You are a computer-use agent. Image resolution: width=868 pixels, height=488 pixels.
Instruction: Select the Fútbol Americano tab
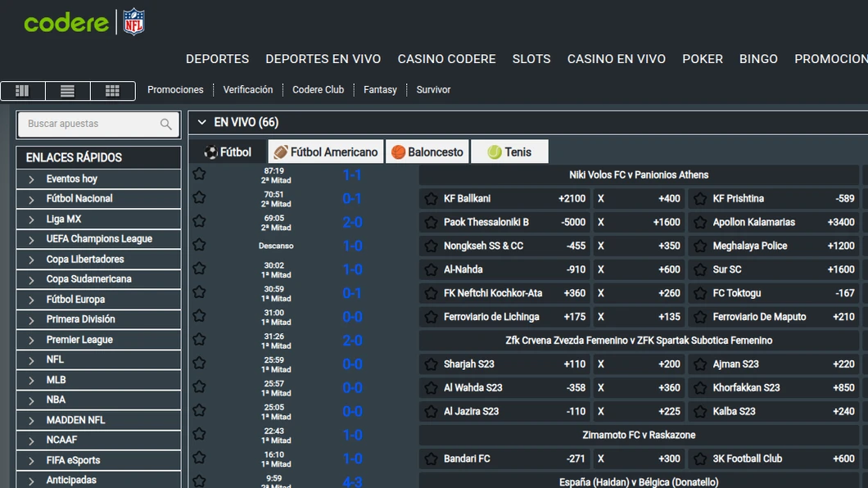326,151
